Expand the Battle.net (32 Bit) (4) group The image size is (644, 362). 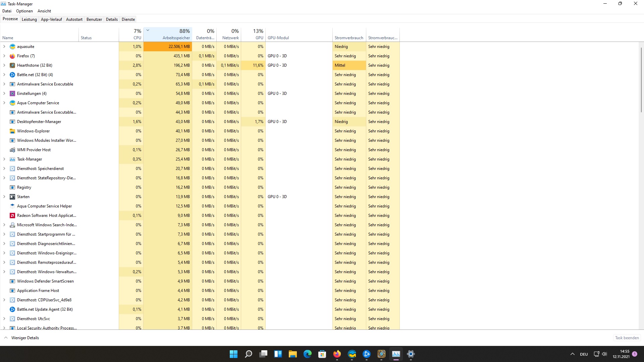point(4,75)
